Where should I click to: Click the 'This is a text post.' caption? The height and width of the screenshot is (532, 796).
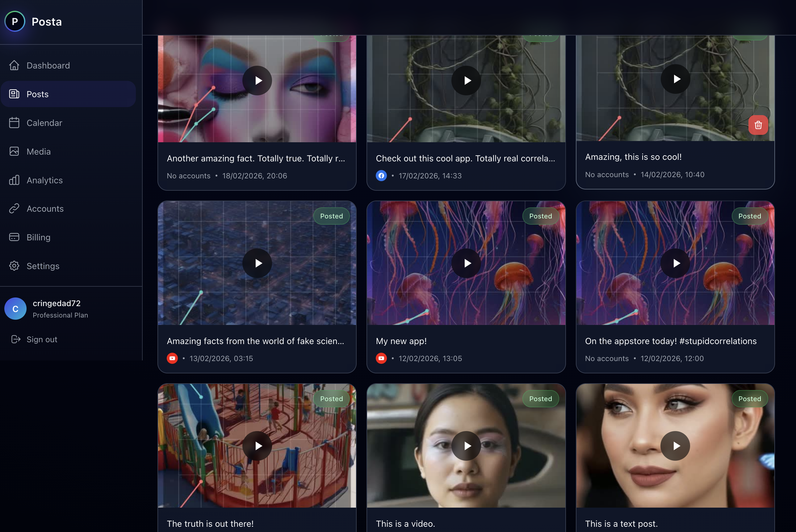pyautogui.click(x=621, y=524)
